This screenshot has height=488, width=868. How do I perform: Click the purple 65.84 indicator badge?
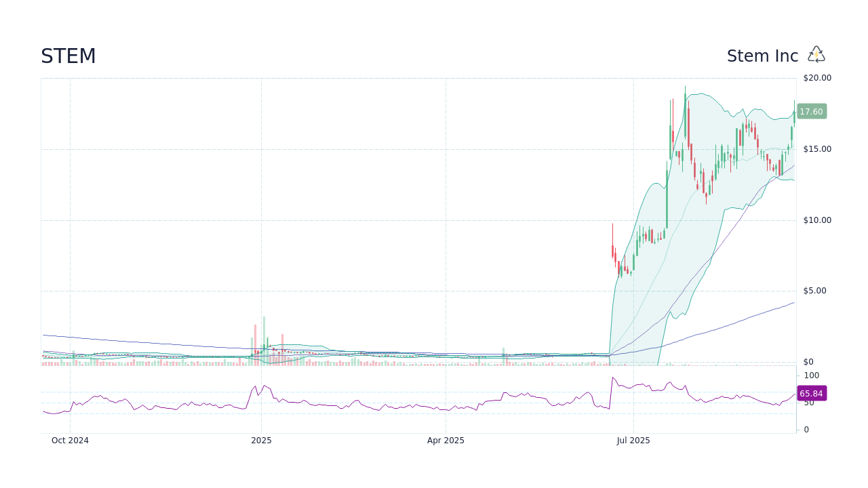(811, 393)
